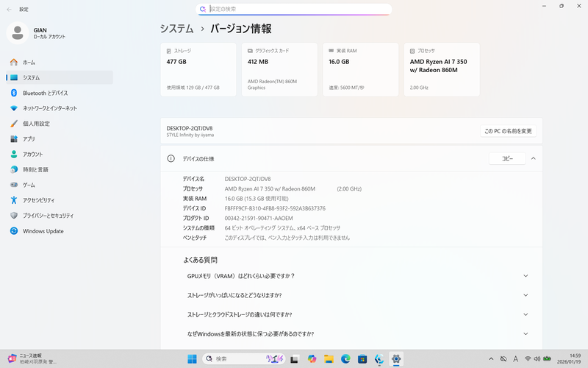Click the コピー button for device specs
588x368 pixels.
[507, 159]
